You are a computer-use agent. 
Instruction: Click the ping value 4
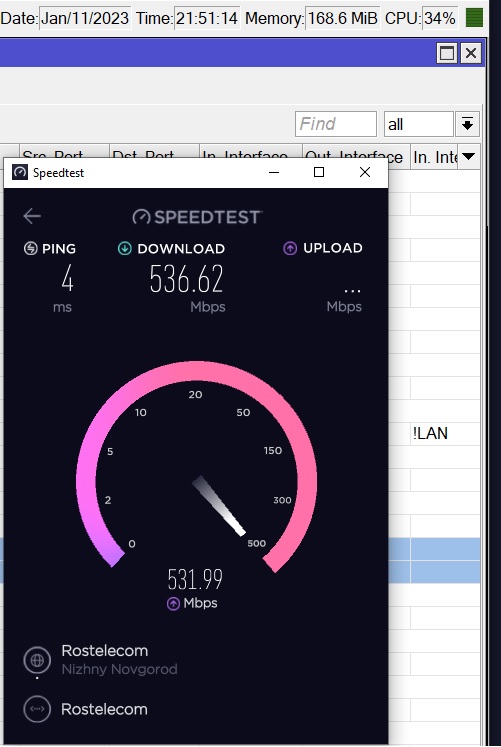click(x=67, y=279)
